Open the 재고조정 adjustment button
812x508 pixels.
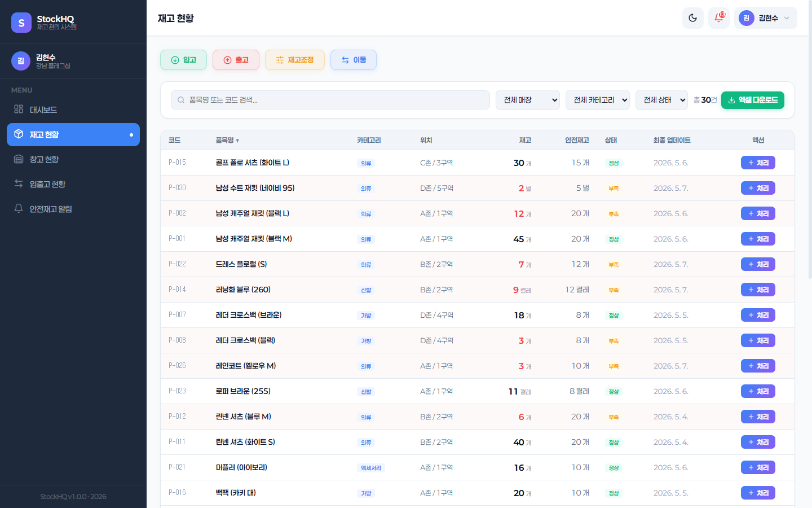(x=295, y=60)
